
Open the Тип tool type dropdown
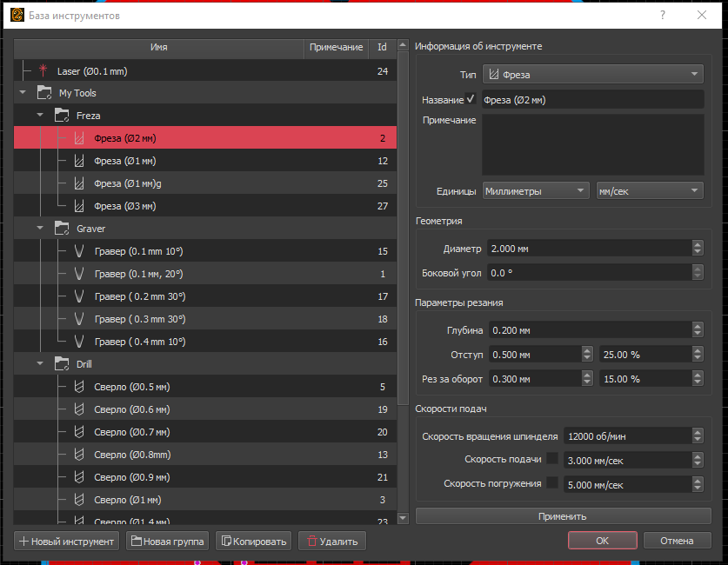593,74
